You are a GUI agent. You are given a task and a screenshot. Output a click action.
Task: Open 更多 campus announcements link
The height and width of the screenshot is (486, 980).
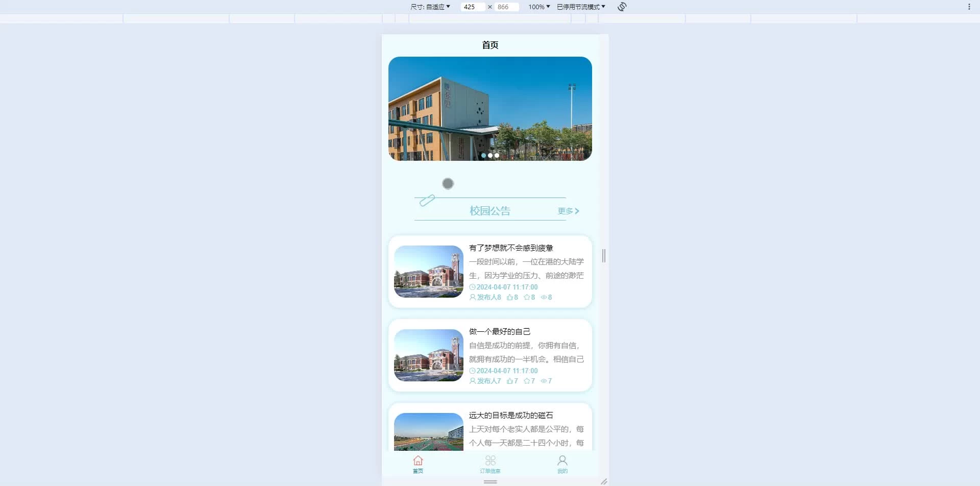click(568, 211)
